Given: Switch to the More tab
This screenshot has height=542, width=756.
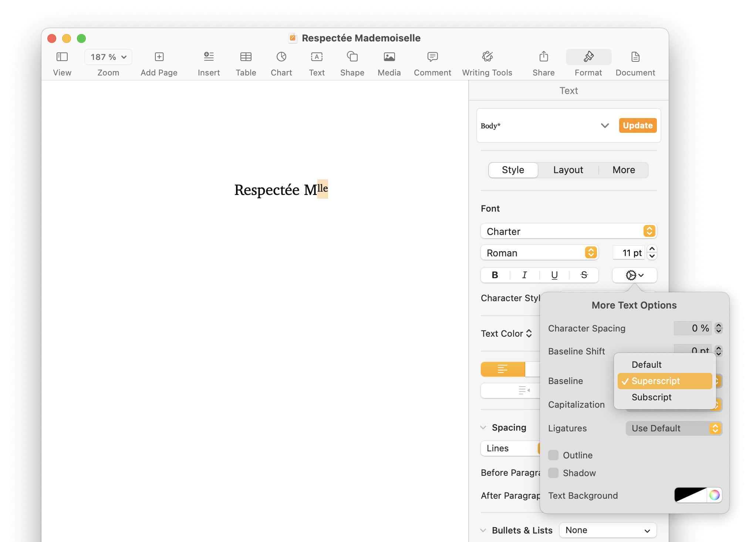Looking at the screenshot, I should (x=623, y=170).
